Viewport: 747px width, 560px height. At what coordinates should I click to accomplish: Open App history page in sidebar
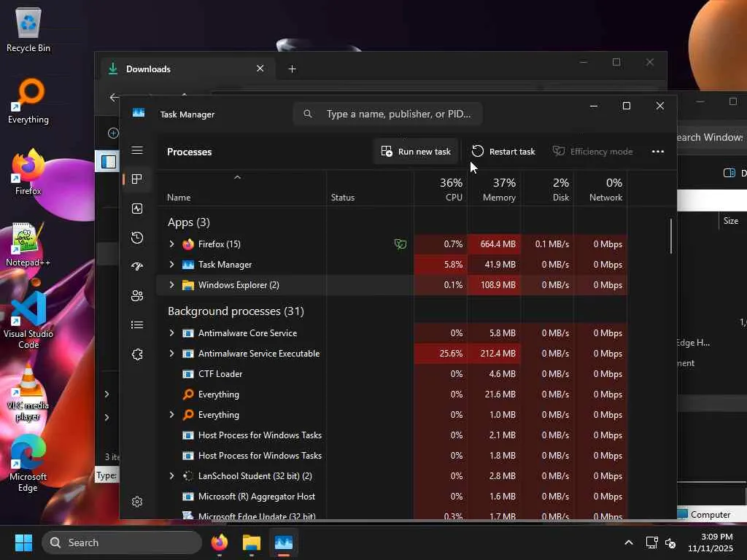(137, 238)
